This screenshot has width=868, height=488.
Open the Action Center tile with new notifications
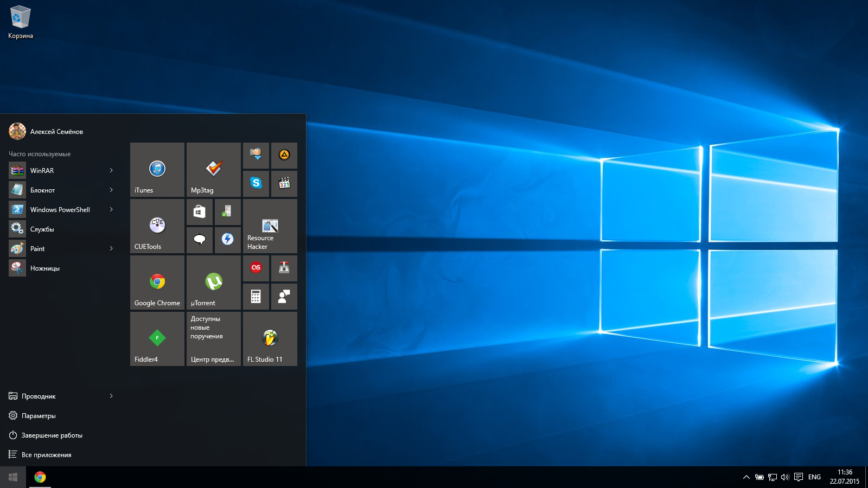(x=214, y=339)
